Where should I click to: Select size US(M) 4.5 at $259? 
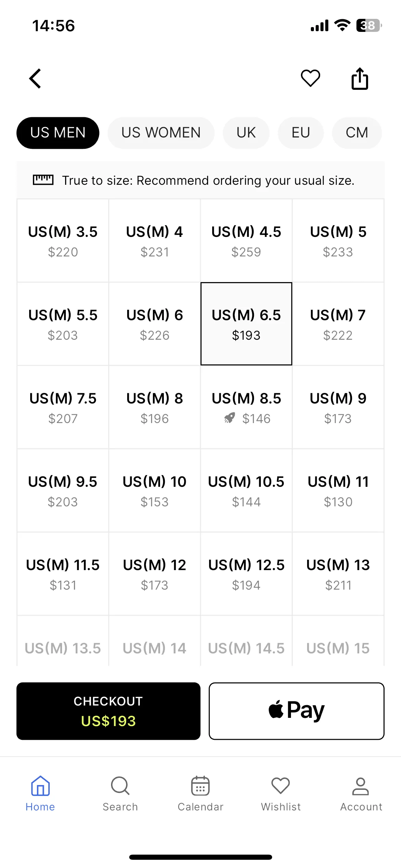click(246, 241)
